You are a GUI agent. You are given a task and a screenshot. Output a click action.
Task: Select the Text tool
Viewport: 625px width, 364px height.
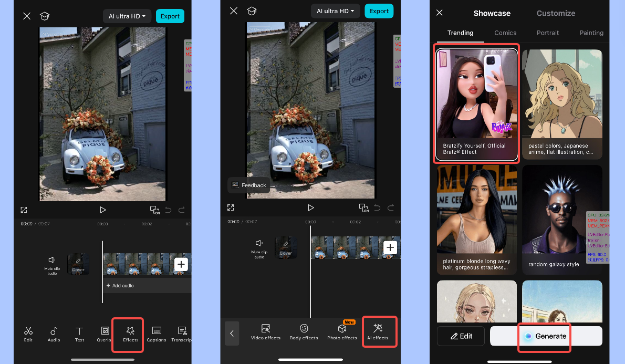click(x=79, y=334)
